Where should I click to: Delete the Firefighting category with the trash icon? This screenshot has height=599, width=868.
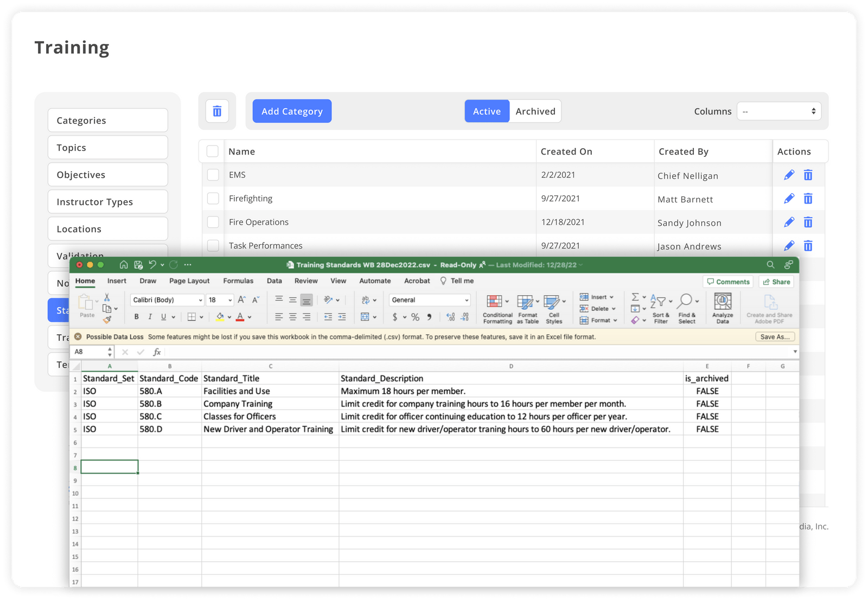pos(808,199)
